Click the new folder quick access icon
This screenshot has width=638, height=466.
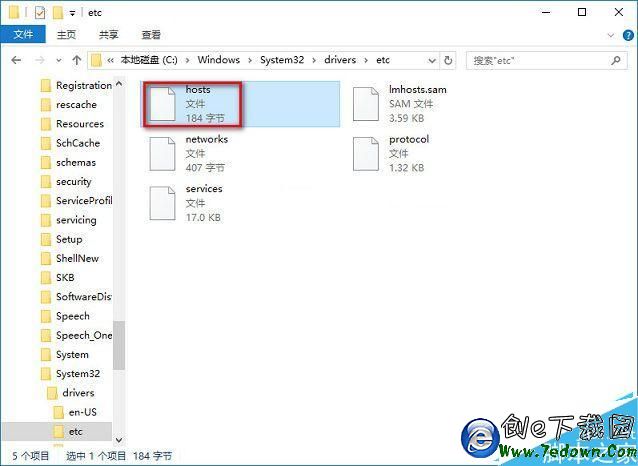58,13
